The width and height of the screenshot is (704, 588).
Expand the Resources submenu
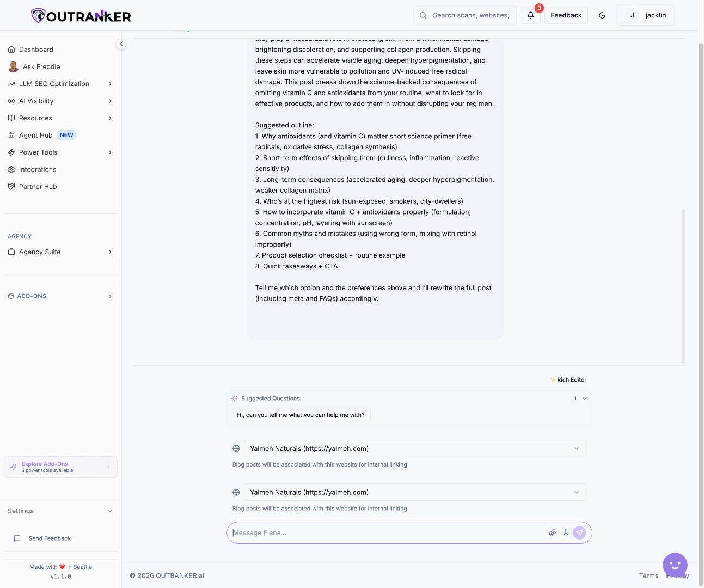[110, 118]
